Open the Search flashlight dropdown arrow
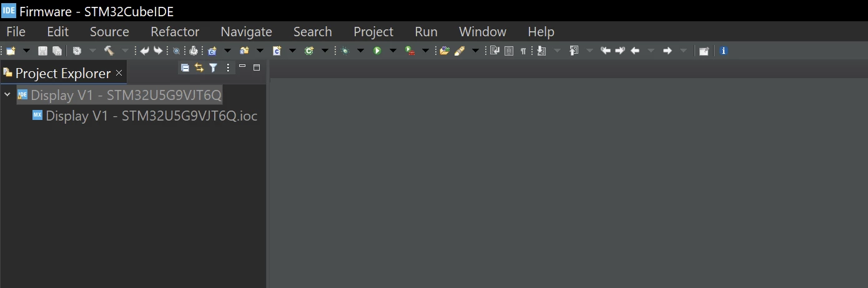This screenshot has width=868, height=288. click(475, 51)
